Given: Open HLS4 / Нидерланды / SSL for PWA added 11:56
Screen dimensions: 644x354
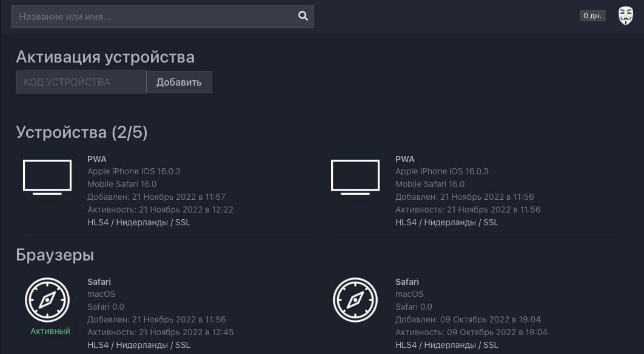Looking at the screenshot, I should (x=447, y=222).
